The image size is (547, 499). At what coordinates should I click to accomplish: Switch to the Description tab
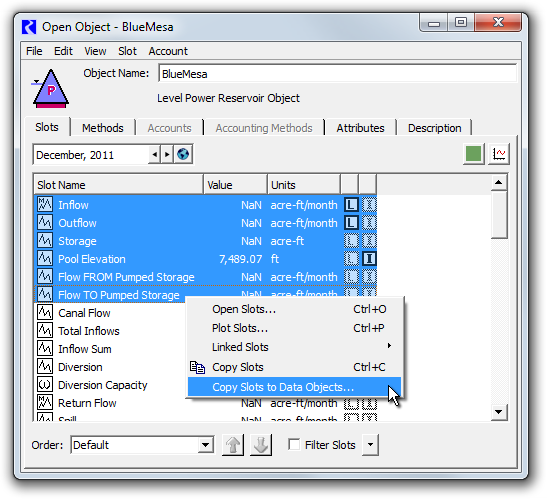coord(435,128)
